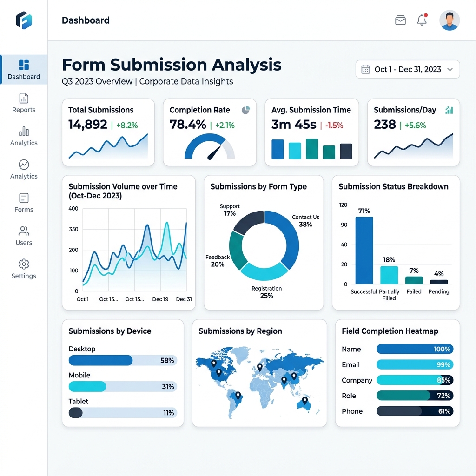Click the Phone 61% heatmap bar
Image resolution: width=476 pixels, height=476 pixels.
[415, 411]
